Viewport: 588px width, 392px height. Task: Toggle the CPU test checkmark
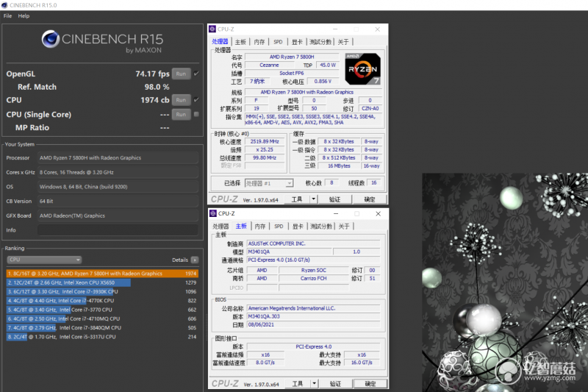(196, 100)
